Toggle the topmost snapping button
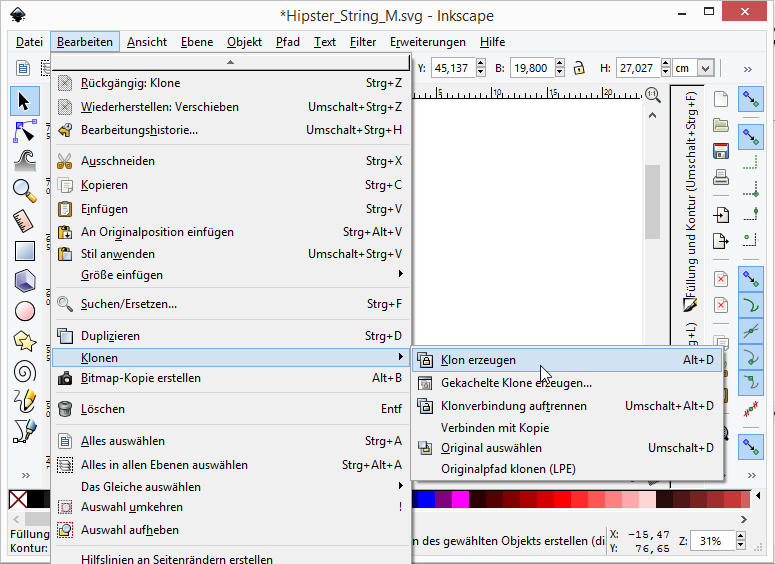The height and width of the screenshot is (564, 775). coord(750,98)
